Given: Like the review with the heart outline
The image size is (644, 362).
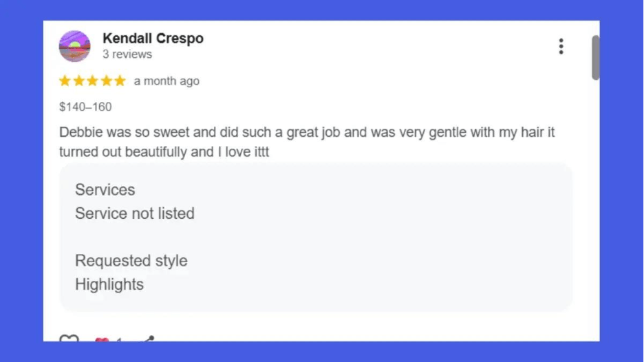Looking at the screenshot, I should (69, 339).
